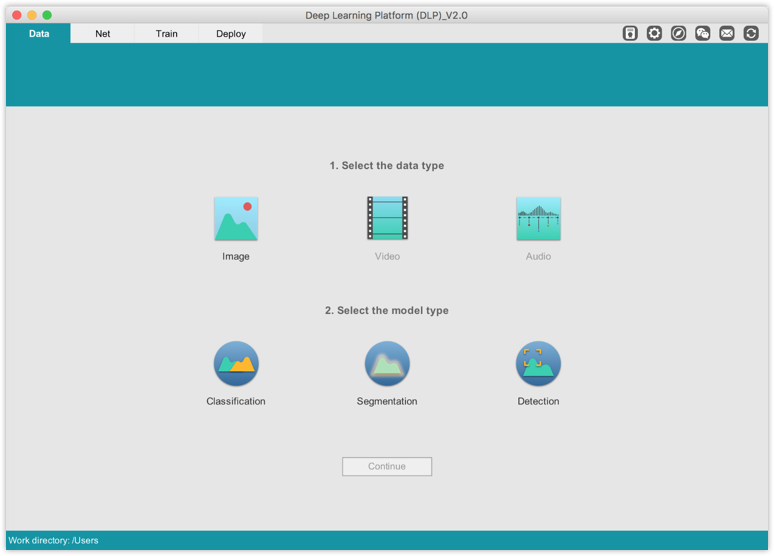
Task: Switch to the Net tab
Action: coord(103,33)
